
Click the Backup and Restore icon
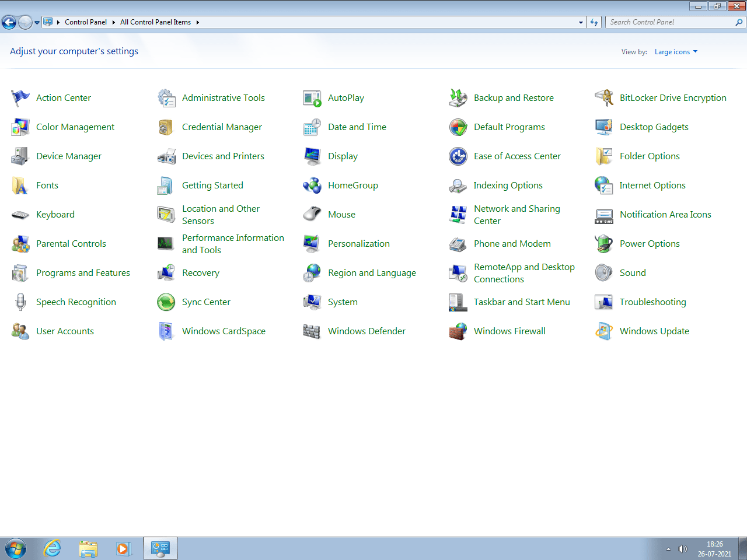click(458, 98)
